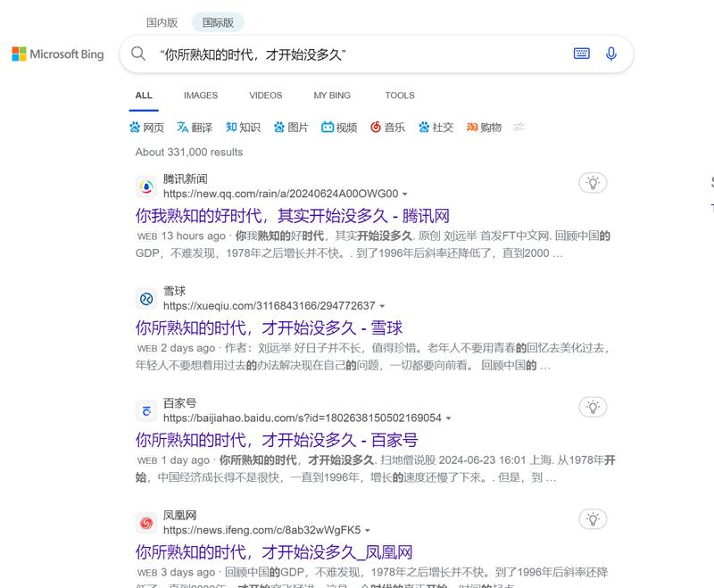Click '13 hours ago' snippet text
The image size is (714, 588).
(193, 236)
